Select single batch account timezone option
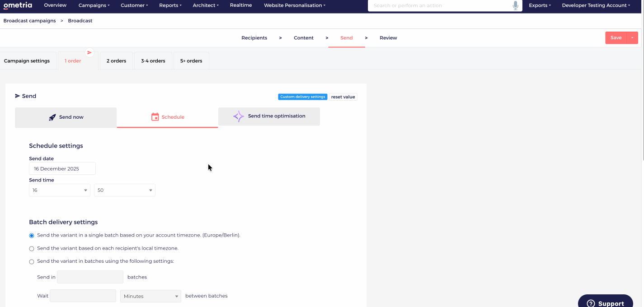Image resolution: width=644 pixels, height=307 pixels. [32, 236]
